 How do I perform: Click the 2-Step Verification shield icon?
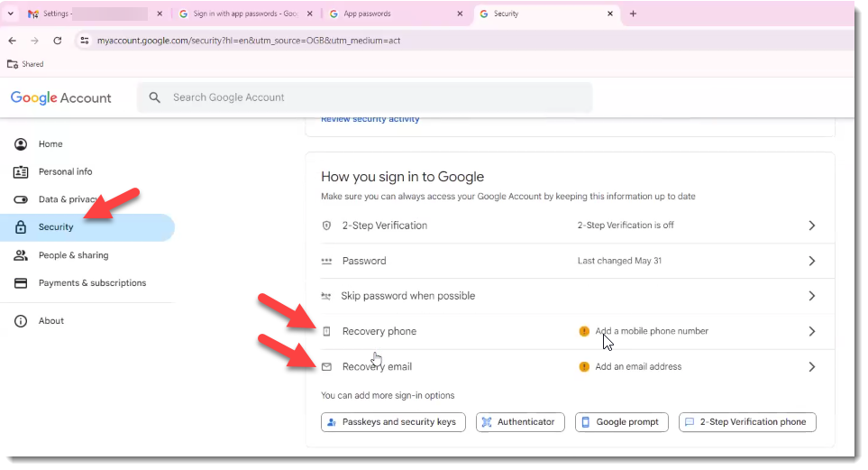[x=326, y=226]
